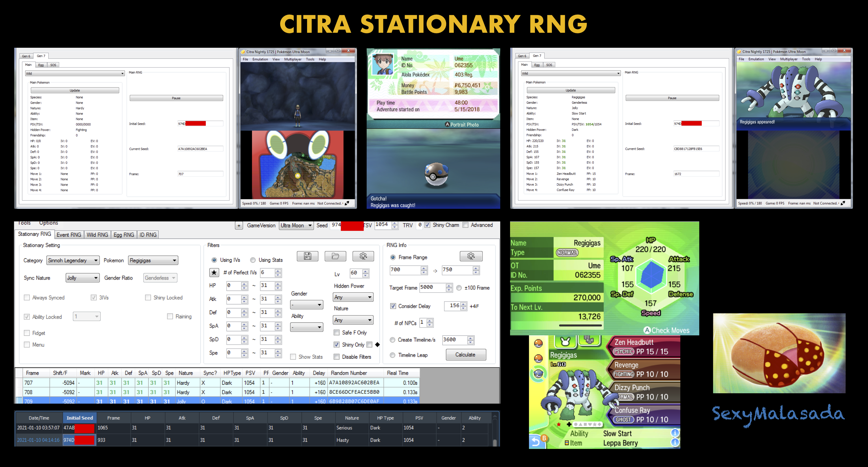Uncheck the Consider Delay checkbox
This screenshot has height=467, width=868.
click(393, 306)
